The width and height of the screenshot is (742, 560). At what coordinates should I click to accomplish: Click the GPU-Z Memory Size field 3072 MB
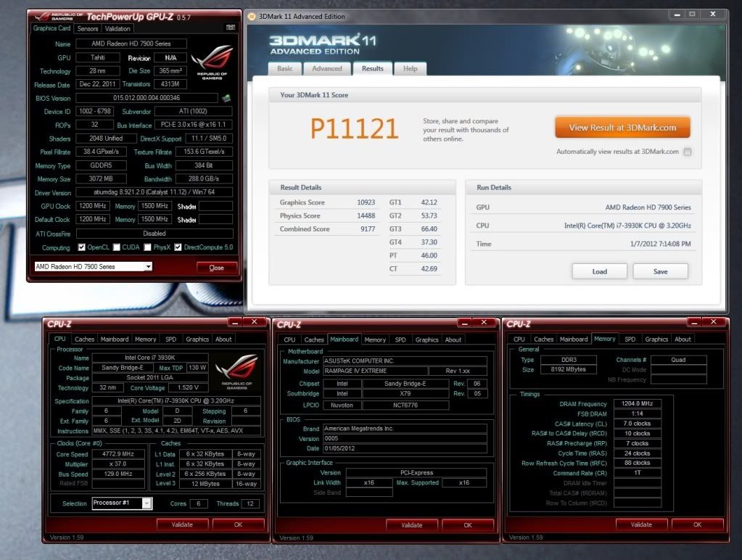click(x=101, y=179)
